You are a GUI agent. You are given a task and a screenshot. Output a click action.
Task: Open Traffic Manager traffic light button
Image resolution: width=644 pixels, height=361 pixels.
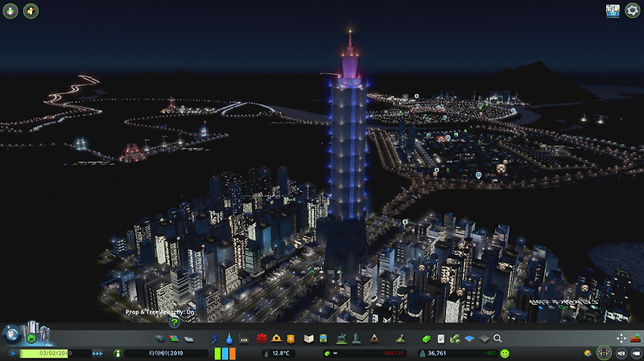pos(604,353)
